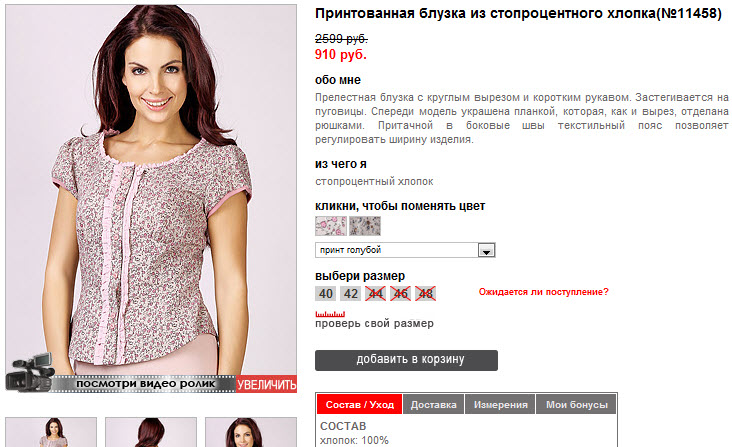This screenshot has width=732, height=447.
Task: Click 'Ожидается ли поступление?' link
Action: [543, 292]
